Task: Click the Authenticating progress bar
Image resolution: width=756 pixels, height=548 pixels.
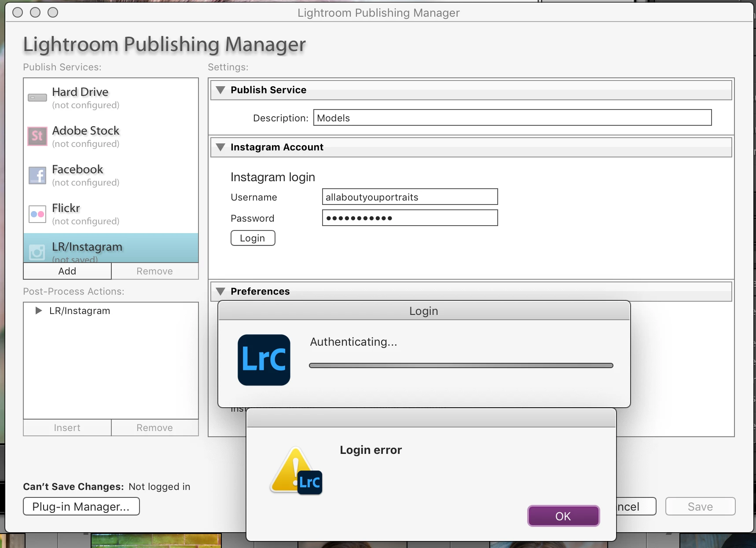Action: (461, 365)
